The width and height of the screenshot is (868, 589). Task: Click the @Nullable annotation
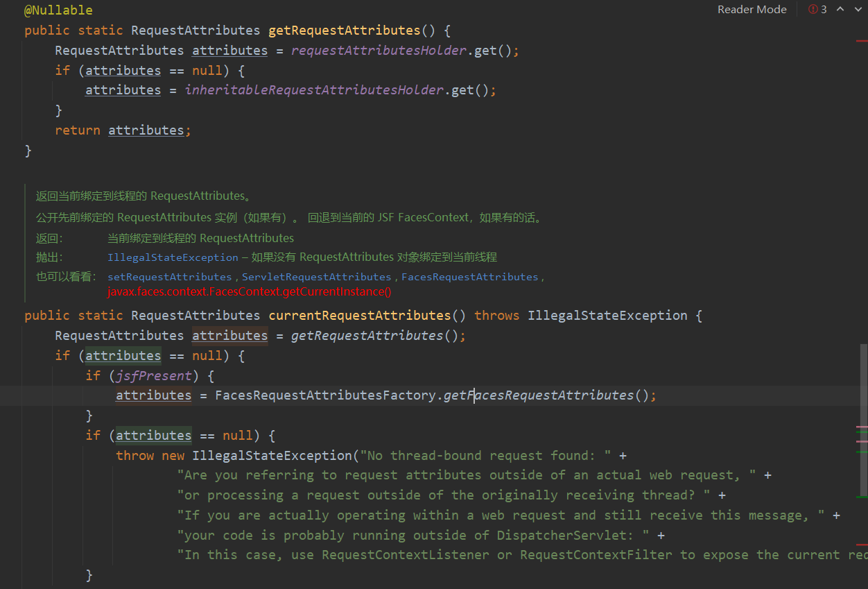58,10
